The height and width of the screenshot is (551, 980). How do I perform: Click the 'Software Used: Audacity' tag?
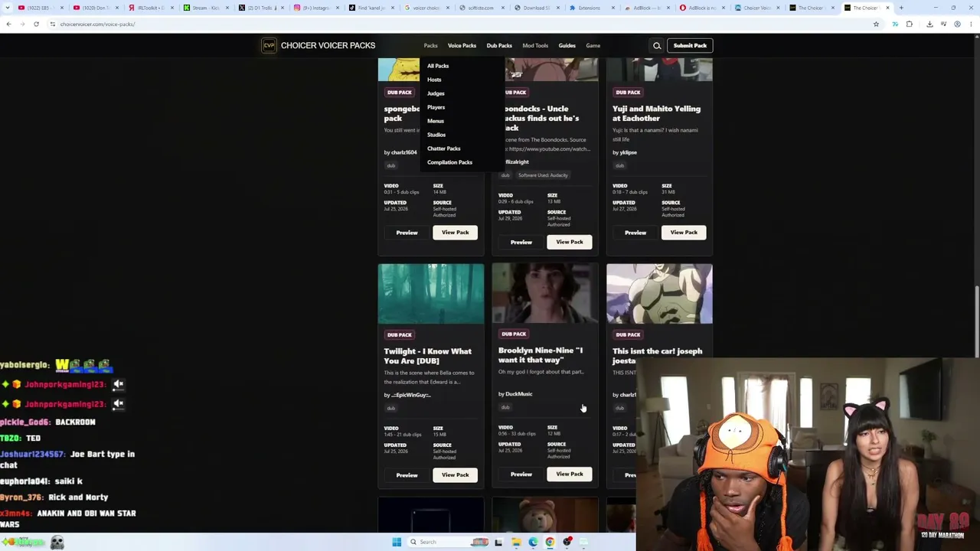point(543,175)
